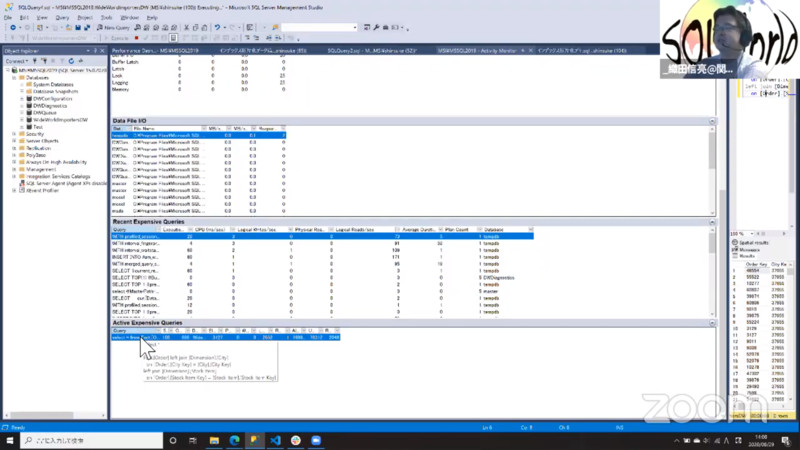Close the Object Explorer panel
800x450 pixels.
click(102, 51)
